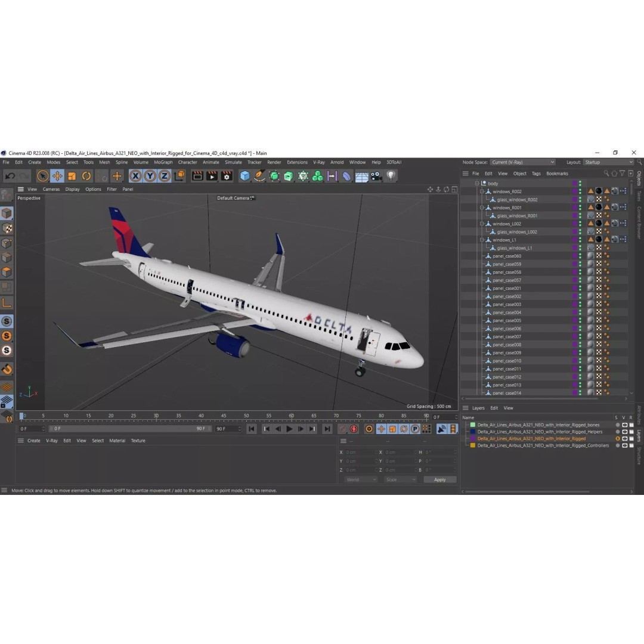This screenshot has height=644, width=644.
Task: Toggle render flag of Rigged_Helpers layer
Action: (631, 432)
